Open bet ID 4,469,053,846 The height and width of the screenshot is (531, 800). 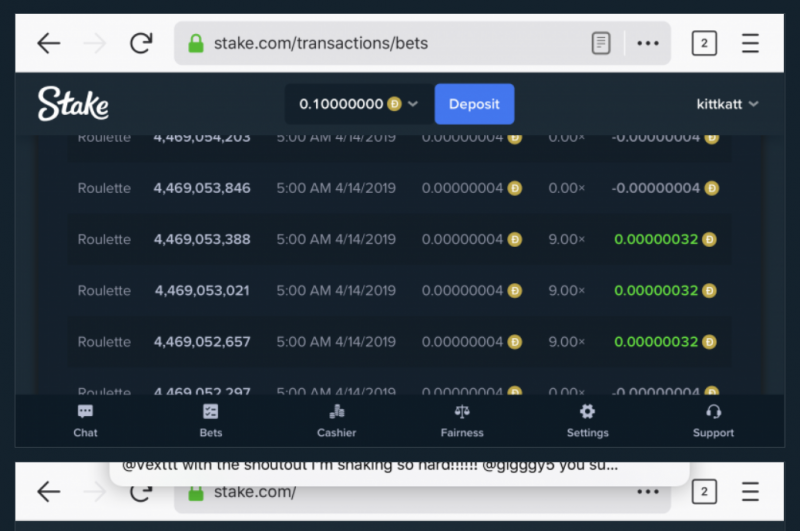pyautogui.click(x=202, y=188)
